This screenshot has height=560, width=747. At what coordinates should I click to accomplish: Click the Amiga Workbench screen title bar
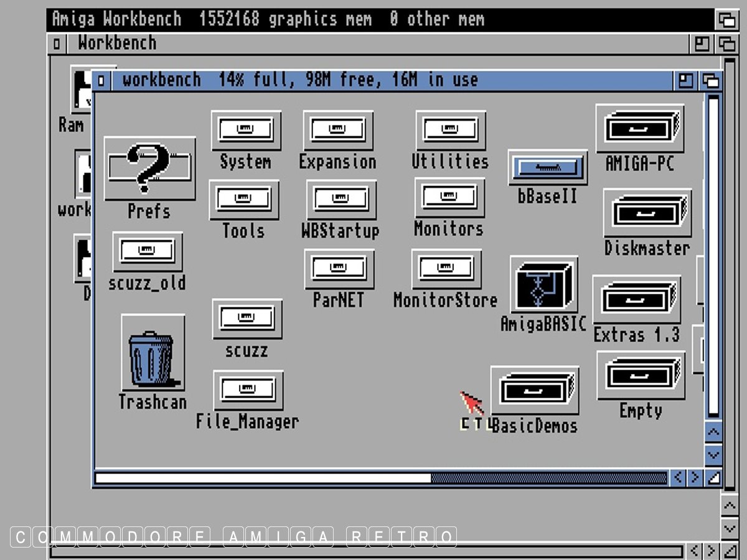pyautogui.click(x=374, y=19)
